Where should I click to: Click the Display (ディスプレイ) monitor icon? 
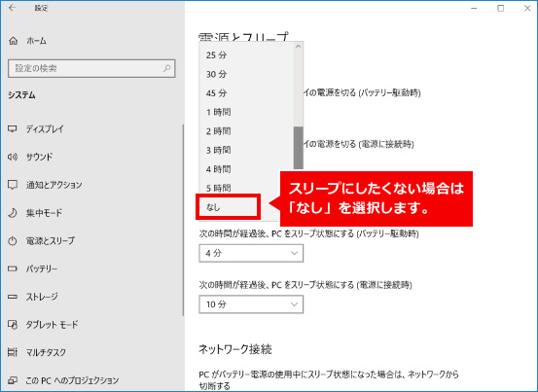tap(13, 129)
